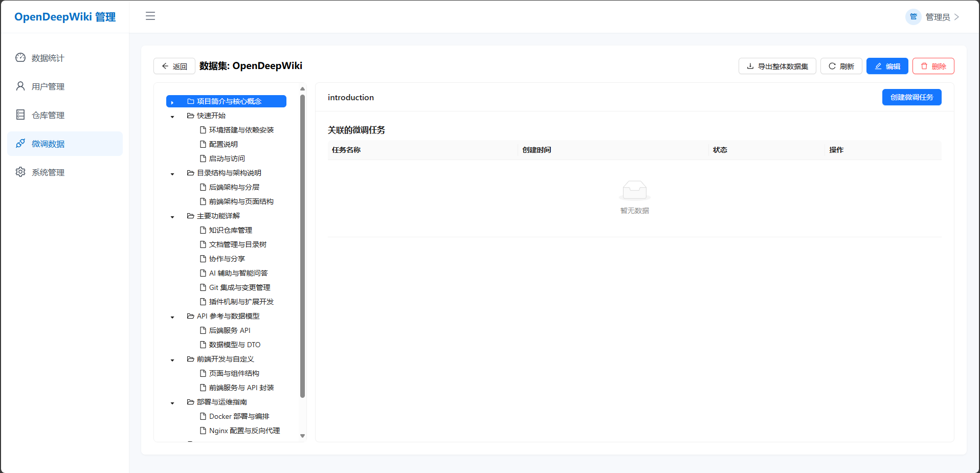Click the 创建时间 column header
980x473 pixels.
537,150
